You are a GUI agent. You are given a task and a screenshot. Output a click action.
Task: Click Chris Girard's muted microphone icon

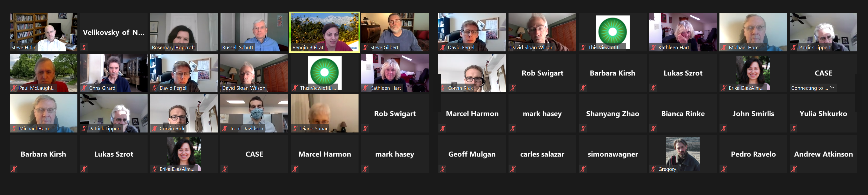(x=84, y=88)
